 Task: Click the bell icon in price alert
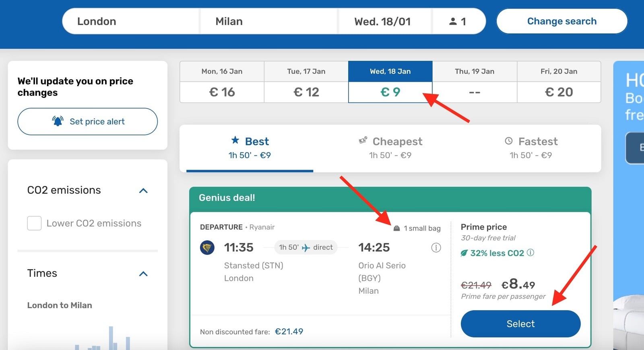point(58,121)
